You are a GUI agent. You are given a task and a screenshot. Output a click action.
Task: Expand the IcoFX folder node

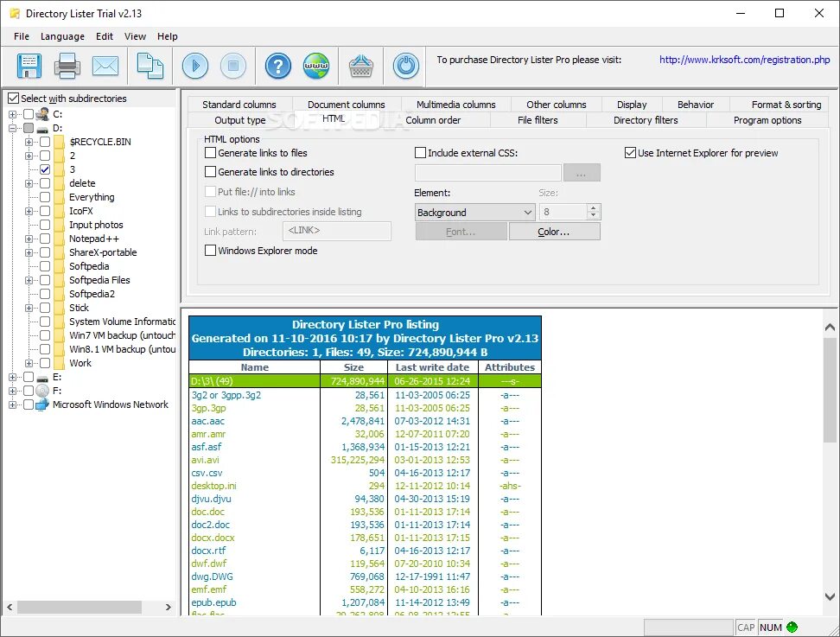tap(29, 211)
